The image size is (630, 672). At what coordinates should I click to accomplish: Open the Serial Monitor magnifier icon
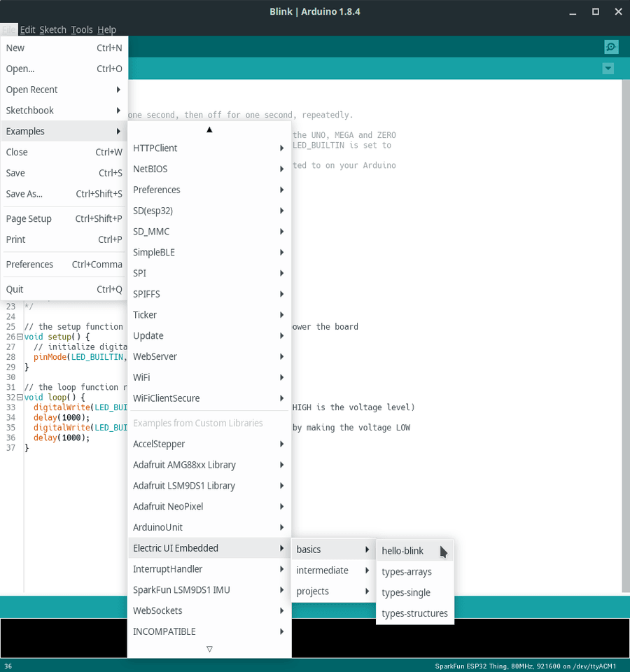tap(610, 46)
